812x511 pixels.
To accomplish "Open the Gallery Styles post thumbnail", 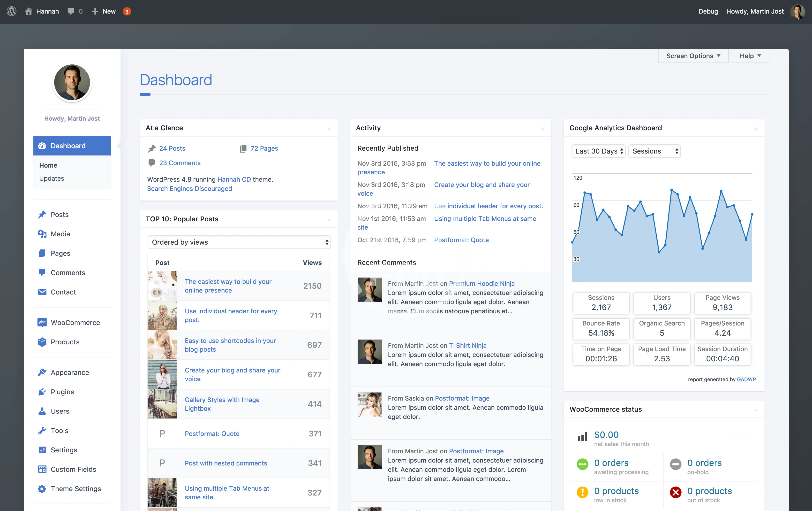I will coord(162,404).
